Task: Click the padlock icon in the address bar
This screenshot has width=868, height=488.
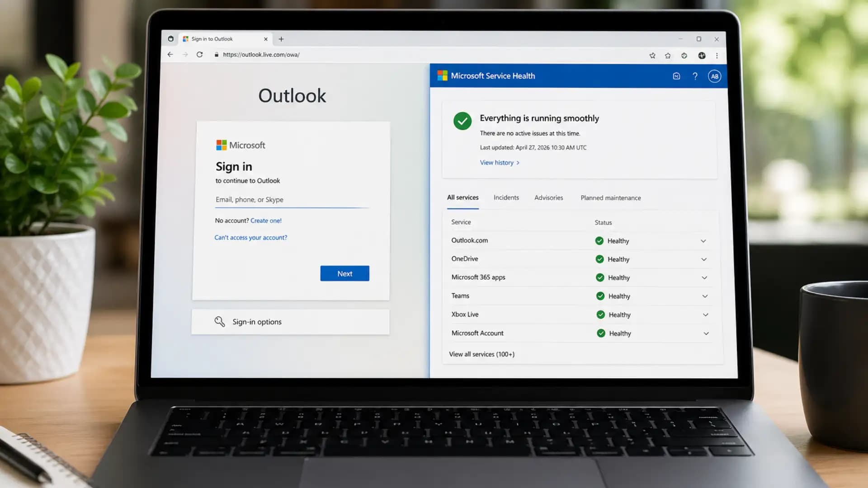Action: pyautogui.click(x=217, y=55)
